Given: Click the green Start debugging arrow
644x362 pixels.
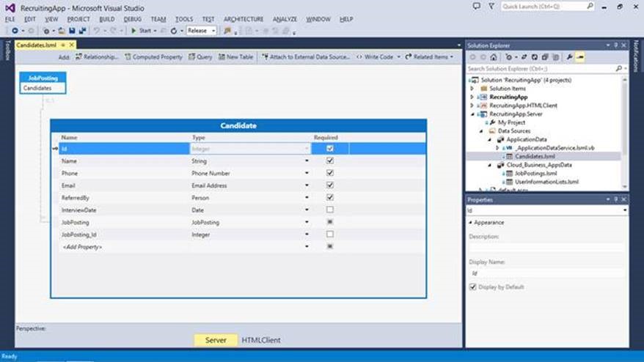Looking at the screenshot, I should 133,31.
